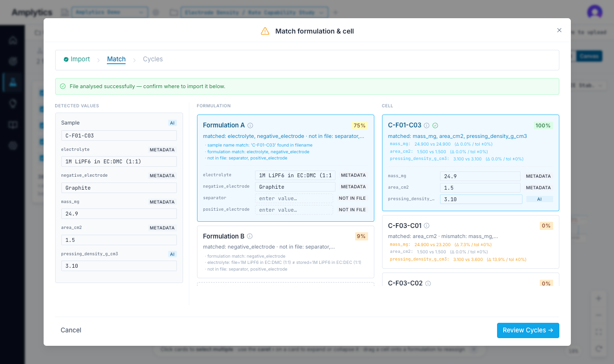Open the Amplytics Demo workspace dropdown

[x=109, y=12]
